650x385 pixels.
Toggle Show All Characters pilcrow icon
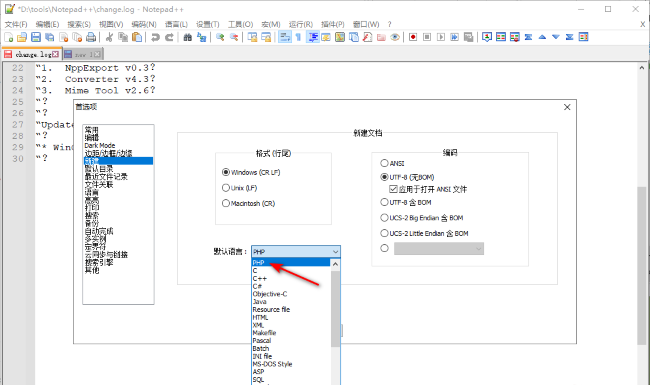pyautogui.click(x=298, y=37)
